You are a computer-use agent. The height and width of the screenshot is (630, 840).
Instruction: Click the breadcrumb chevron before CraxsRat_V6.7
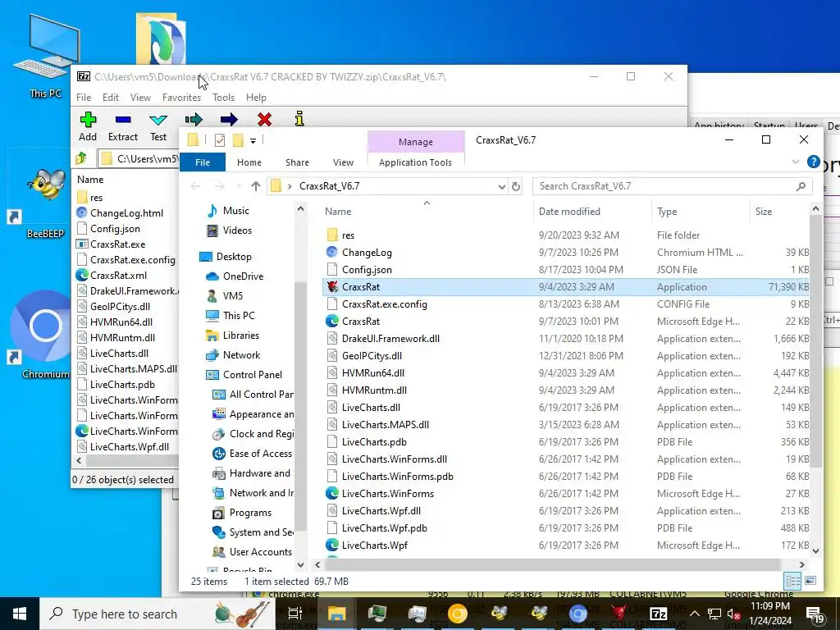coord(290,186)
